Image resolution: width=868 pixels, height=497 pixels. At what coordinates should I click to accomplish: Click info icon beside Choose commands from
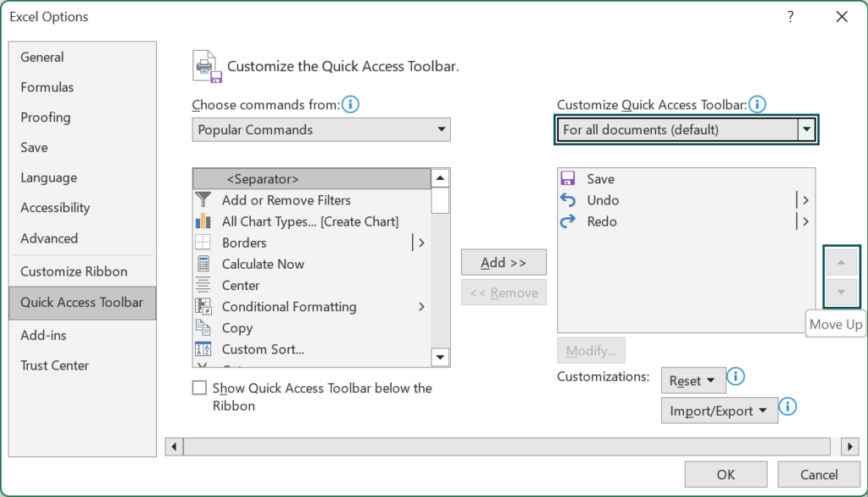pyautogui.click(x=350, y=104)
